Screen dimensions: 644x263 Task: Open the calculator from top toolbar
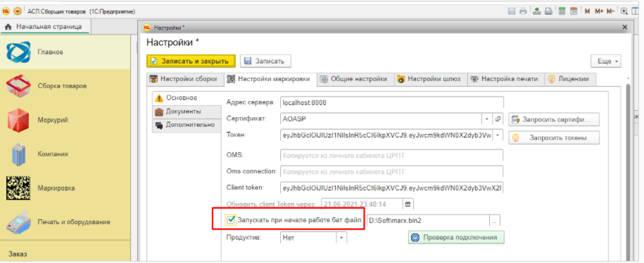(562, 11)
